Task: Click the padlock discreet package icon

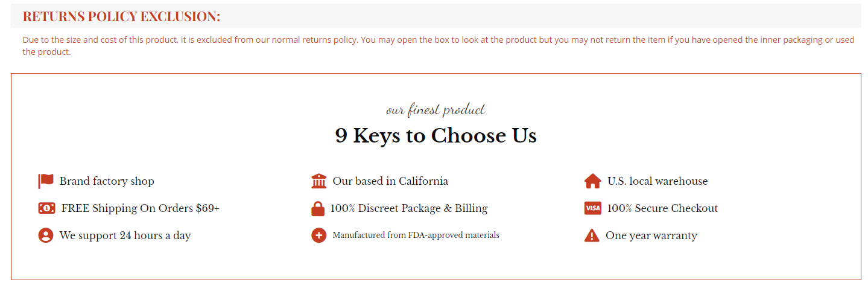Action: 318,209
